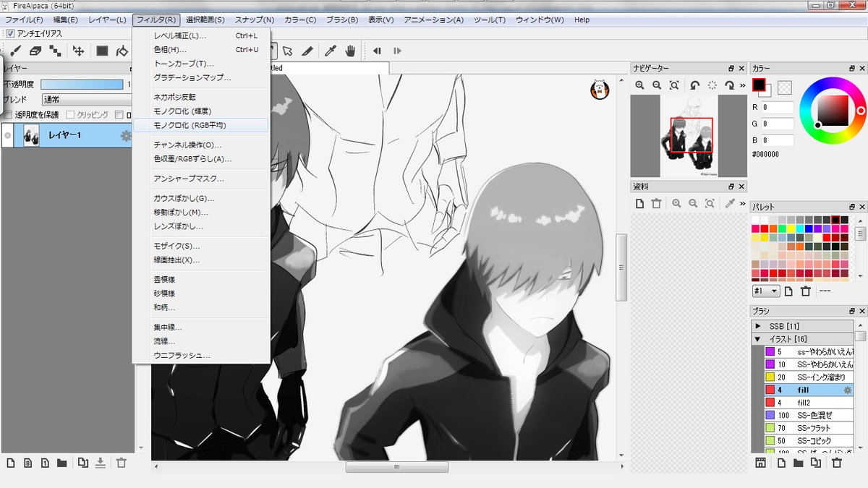Choose モノクロ化 (RGB平均) filter
868x488 pixels.
(201, 125)
